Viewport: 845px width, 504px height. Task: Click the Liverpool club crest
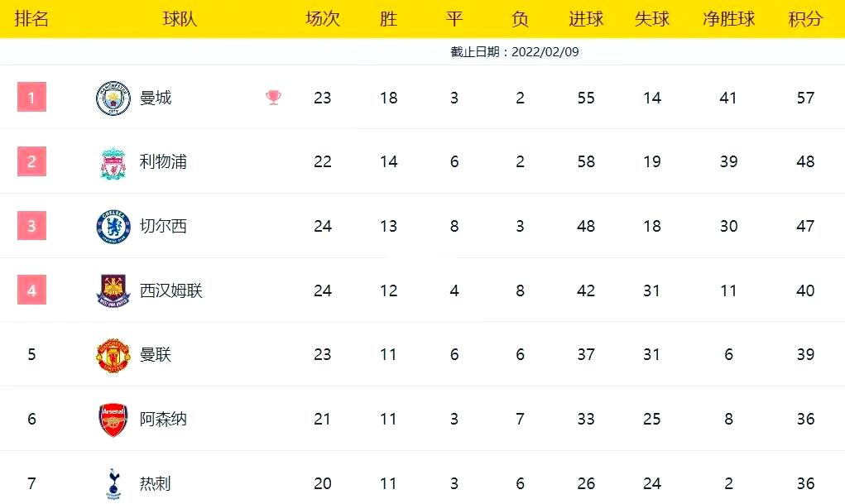[113, 162]
